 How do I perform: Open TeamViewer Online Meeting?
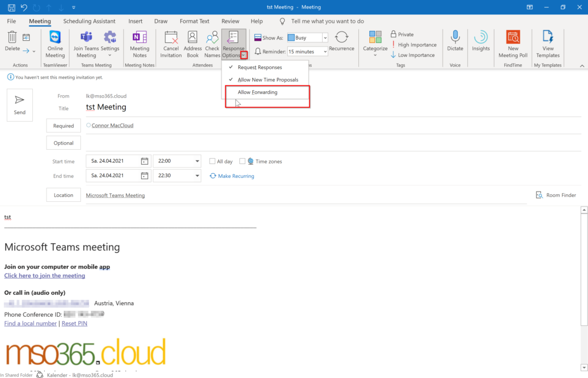pos(55,44)
